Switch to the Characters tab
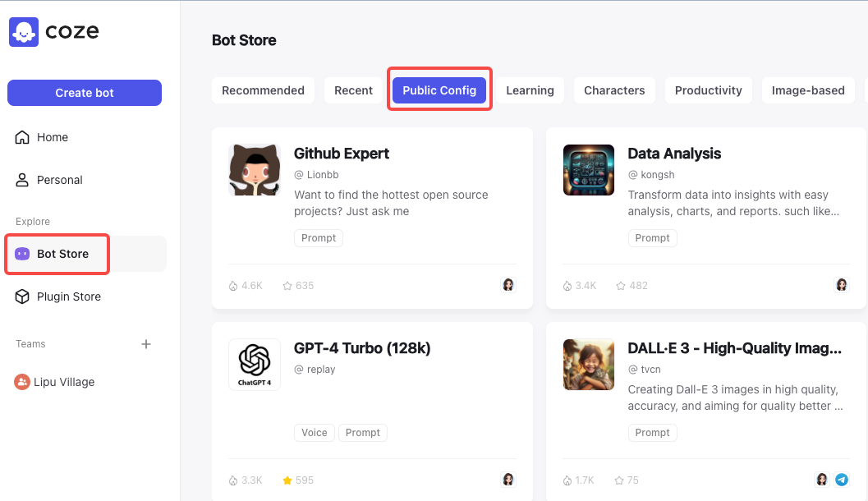868x501 pixels. click(x=614, y=90)
